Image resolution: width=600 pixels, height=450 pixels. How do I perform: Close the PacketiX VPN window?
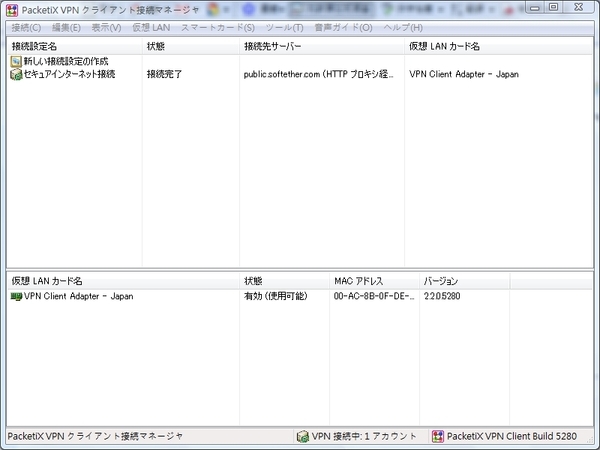point(579,7)
